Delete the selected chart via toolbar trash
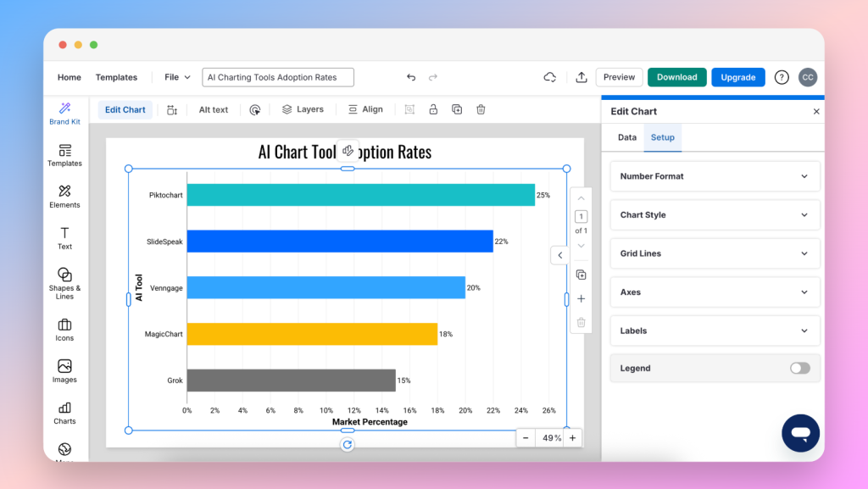 481,109
